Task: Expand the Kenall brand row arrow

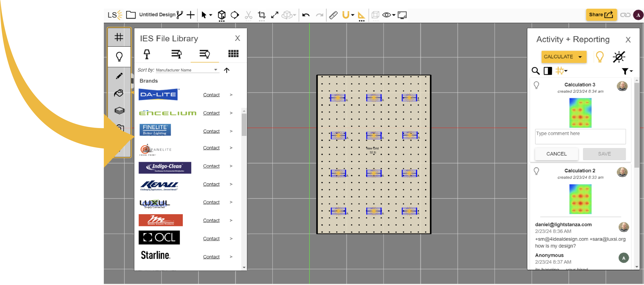Action: 231,184
